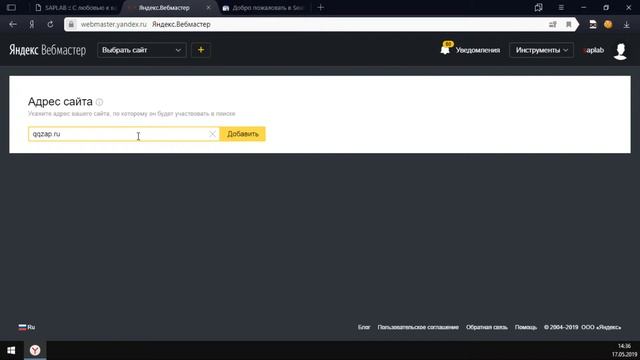This screenshot has height=360, width=640.
Task: Click the lock security icon in the address bar
Action: pos(71,24)
